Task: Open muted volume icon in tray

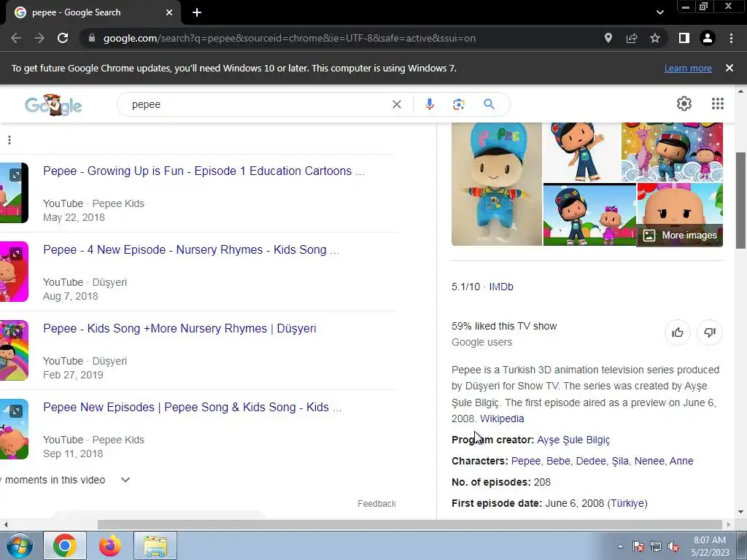Action: pyautogui.click(x=673, y=546)
